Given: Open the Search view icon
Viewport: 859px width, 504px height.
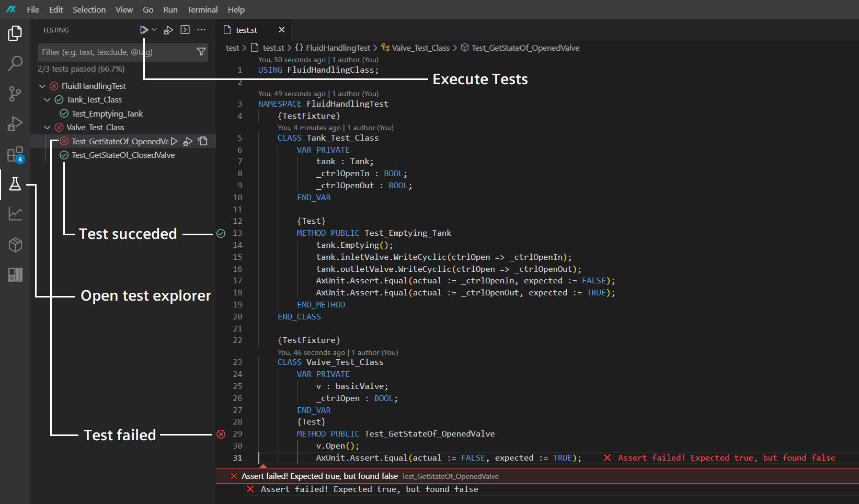Looking at the screenshot, I should coord(15,63).
